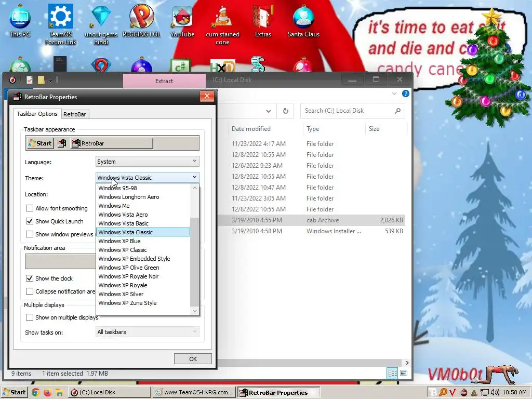Expand Explorer address history chevron
Screen dimensions: 532x399
click(269, 111)
